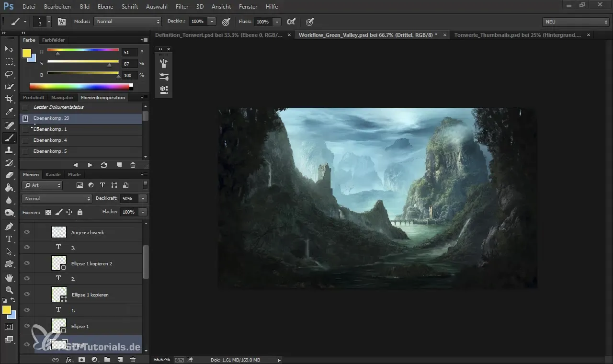Apply Letzter Dokumentstatus checkbox
Screen dimensions: 613x364
click(25, 107)
